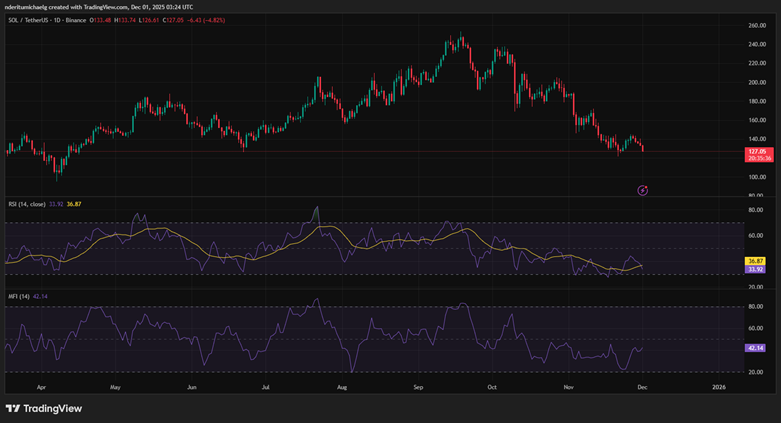
Task: Click the TradingView wordmark text at bottom
Action: pos(53,408)
